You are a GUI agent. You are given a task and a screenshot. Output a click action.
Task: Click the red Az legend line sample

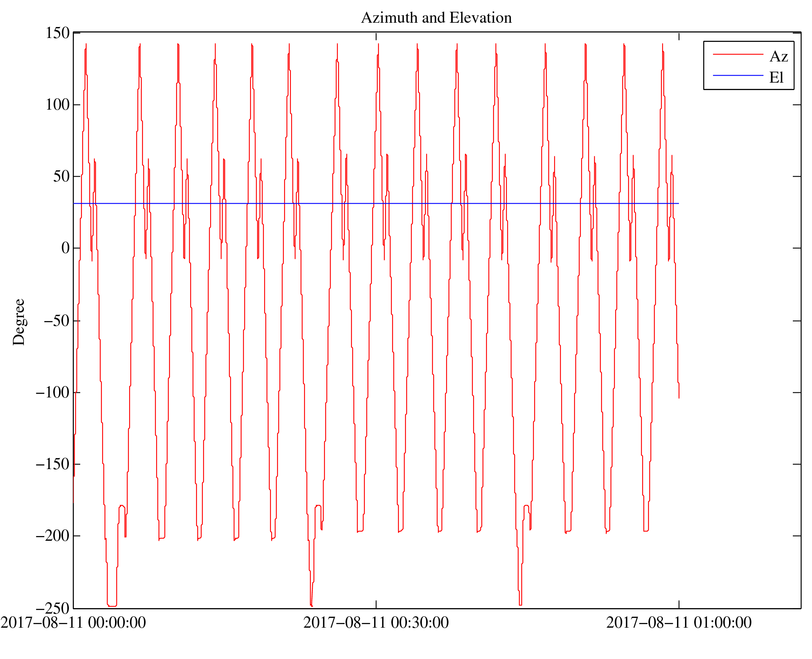[738, 54]
